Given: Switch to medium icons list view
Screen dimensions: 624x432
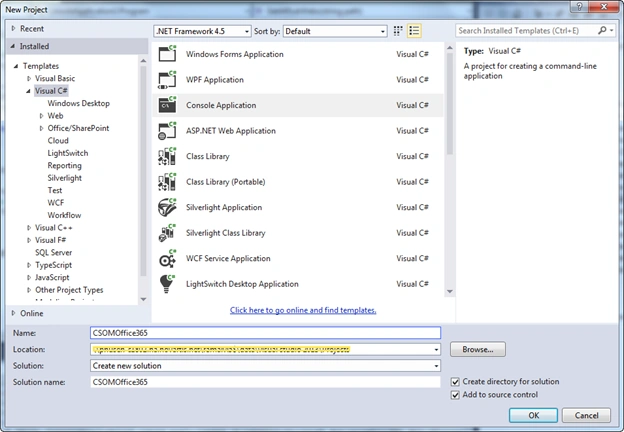Looking at the screenshot, I should tap(414, 31).
